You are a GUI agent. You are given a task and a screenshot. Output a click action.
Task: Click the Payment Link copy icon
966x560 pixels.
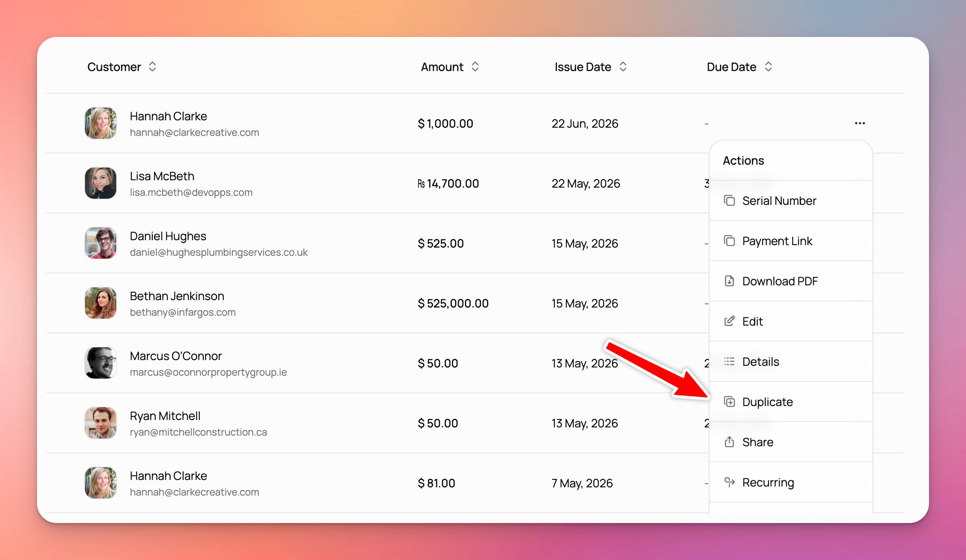pyautogui.click(x=729, y=241)
